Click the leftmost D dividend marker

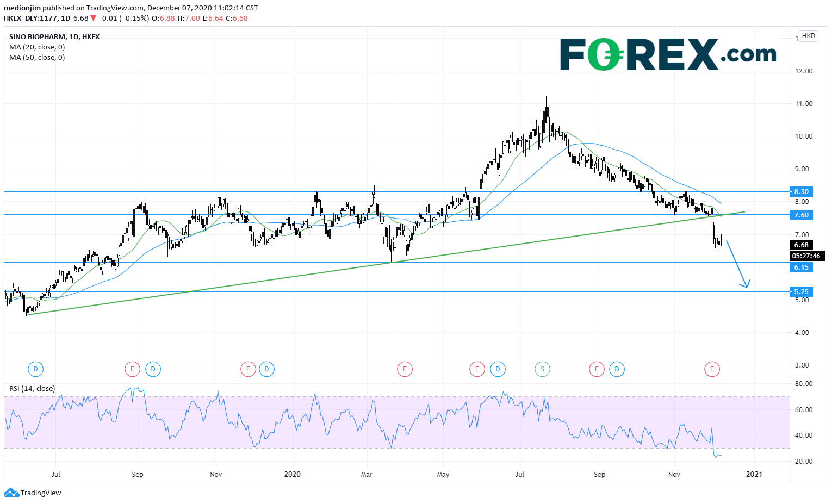point(35,370)
